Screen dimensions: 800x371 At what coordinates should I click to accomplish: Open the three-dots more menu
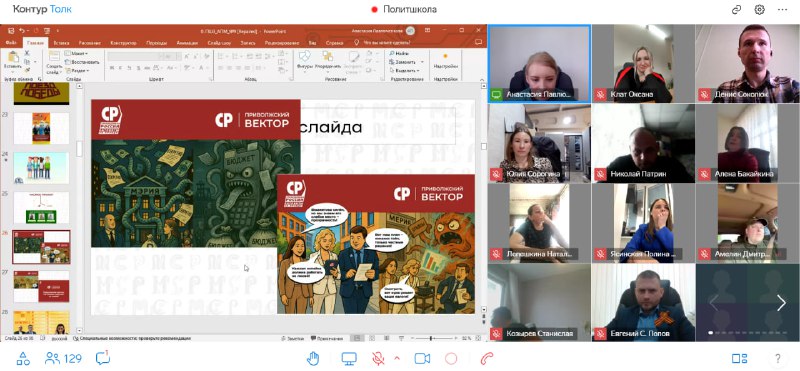[783, 10]
